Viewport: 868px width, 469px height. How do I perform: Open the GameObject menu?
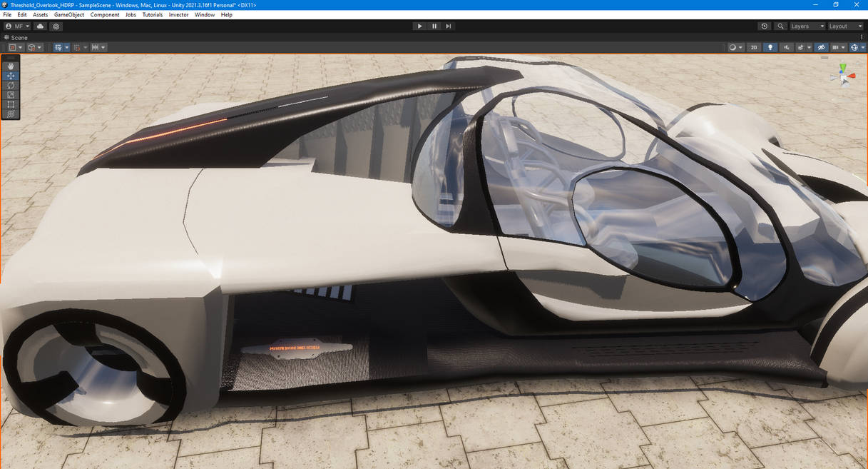click(68, 14)
